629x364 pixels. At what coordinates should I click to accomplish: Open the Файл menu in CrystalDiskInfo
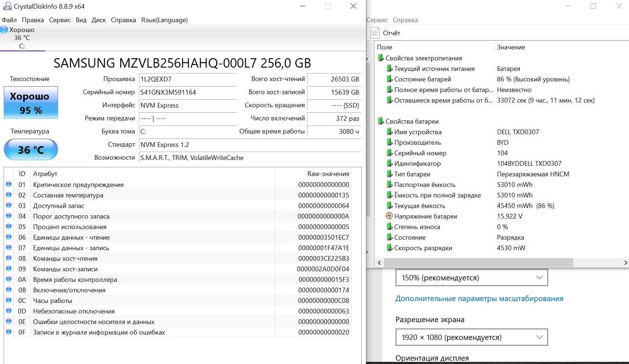[9, 20]
